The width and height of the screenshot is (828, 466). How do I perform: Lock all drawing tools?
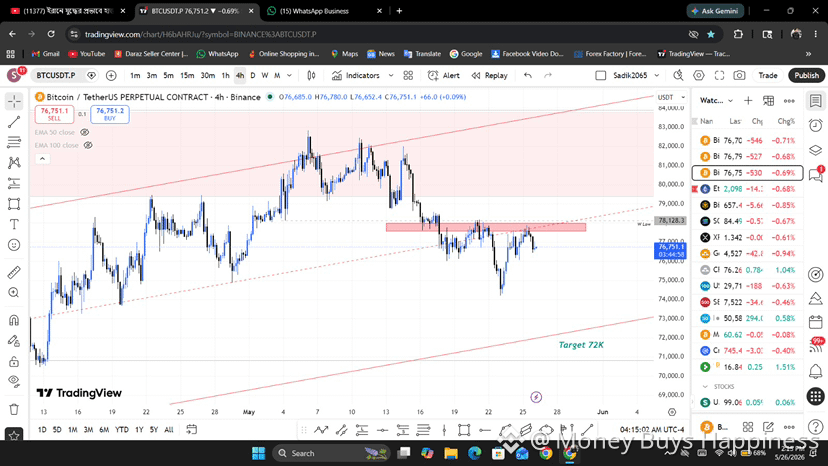[x=14, y=361]
